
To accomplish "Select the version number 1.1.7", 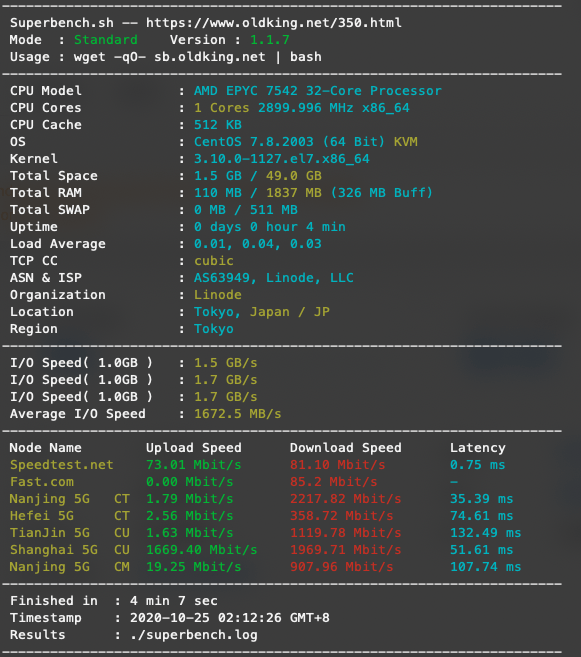I will [270, 40].
